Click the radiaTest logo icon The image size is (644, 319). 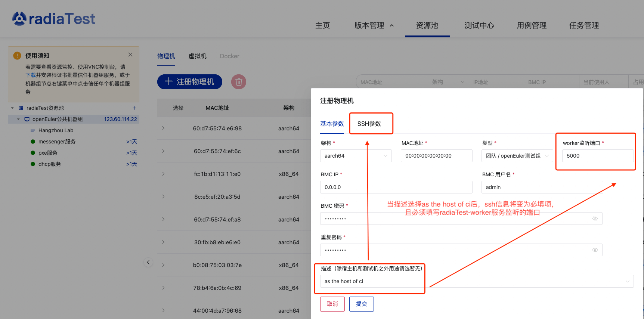coord(19,18)
